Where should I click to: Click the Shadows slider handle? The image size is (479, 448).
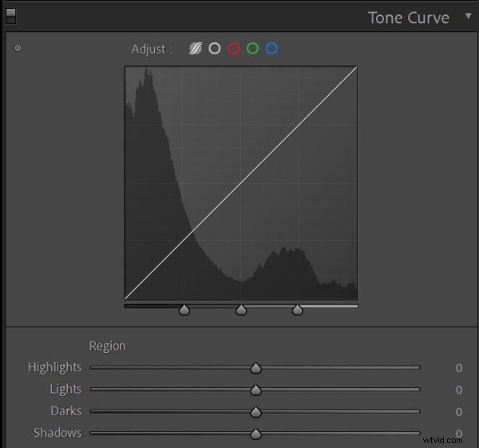pos(255,434)
